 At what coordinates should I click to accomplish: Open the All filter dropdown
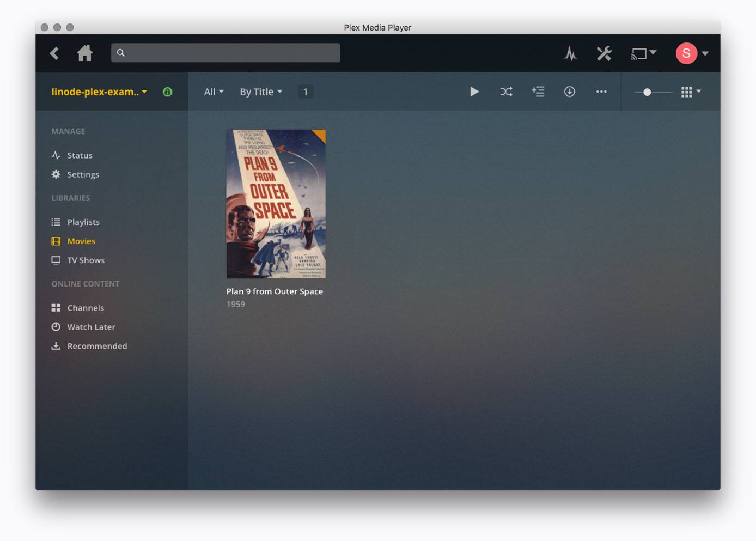tap(213, 92)
